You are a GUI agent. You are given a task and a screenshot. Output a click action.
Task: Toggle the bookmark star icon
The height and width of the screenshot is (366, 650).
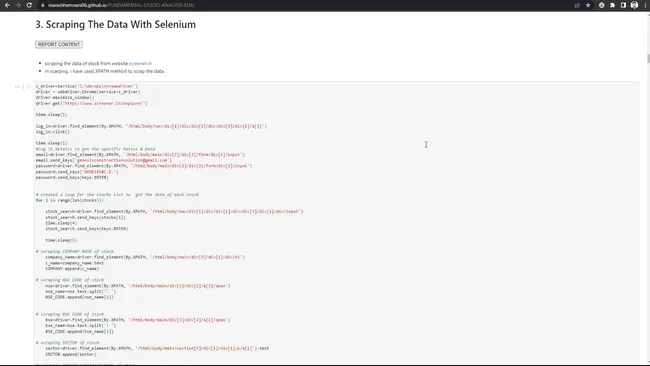coord(588,5)
